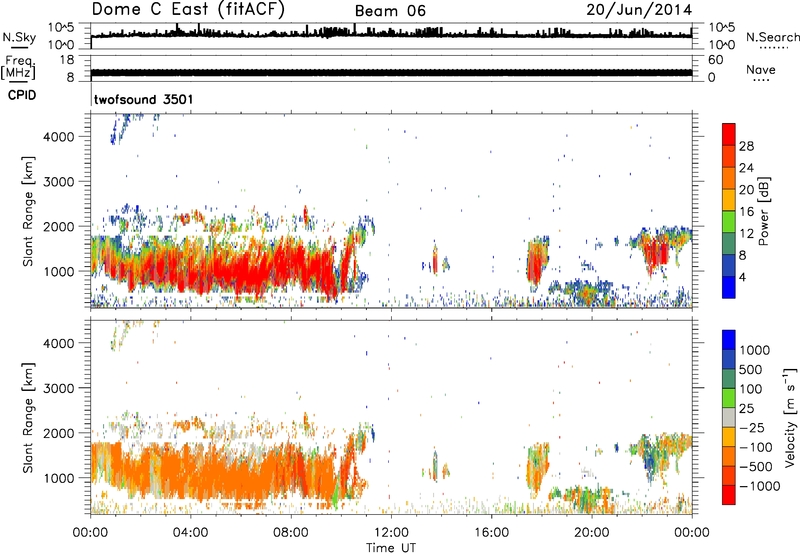Click the velocity panel 'Slant Range [km]' label

tap(28, 418)
